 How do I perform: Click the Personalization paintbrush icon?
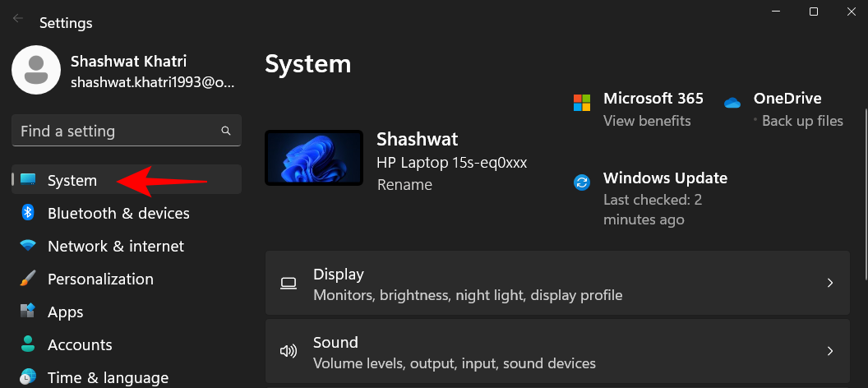click(x=28, y=279)
